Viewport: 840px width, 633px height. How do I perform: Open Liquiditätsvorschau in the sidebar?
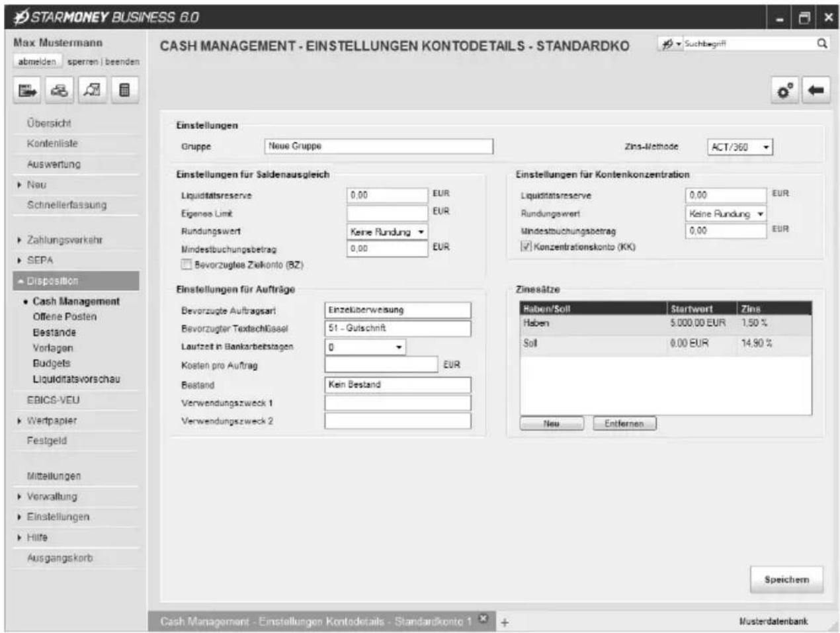tap(76, 379)
